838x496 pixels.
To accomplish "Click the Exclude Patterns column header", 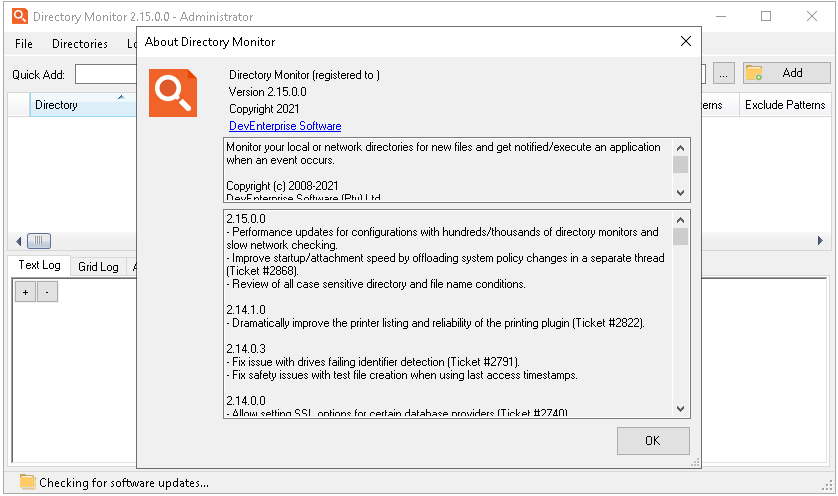I will coord(785,105).
